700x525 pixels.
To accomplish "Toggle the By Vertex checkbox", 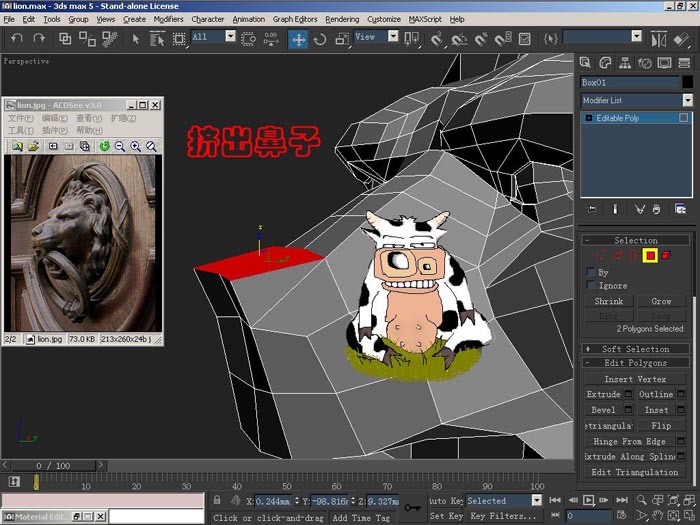I will click(591, 271).
